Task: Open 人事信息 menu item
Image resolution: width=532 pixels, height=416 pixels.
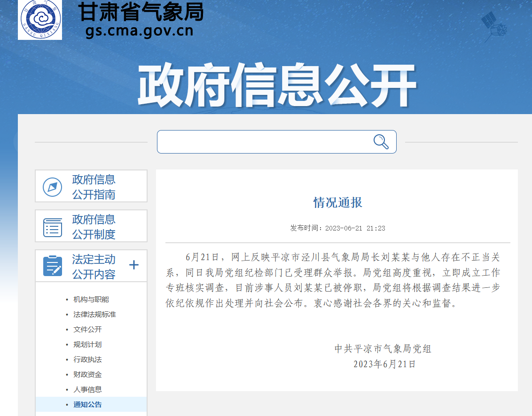Action: (87, 390)
